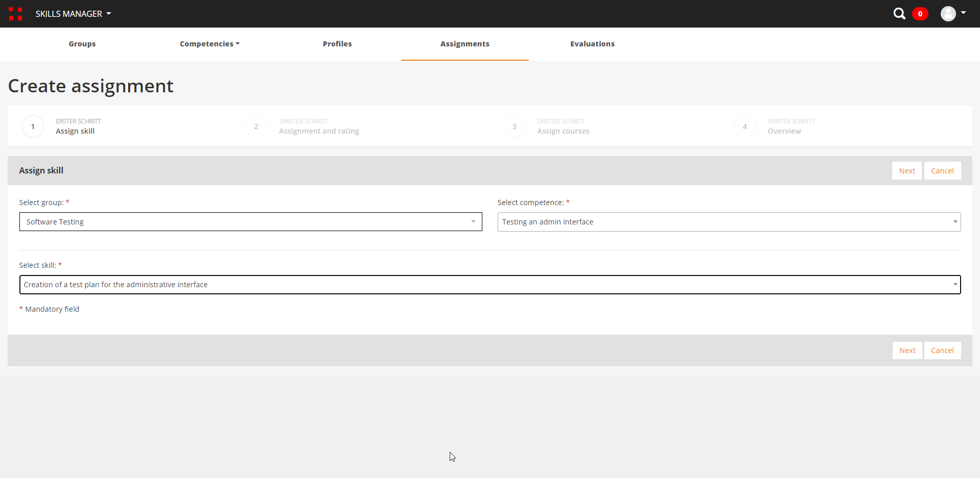Viewport: 980px width, 478px height.
Task: Click the red squares app logo
Action: coord(15,14)
